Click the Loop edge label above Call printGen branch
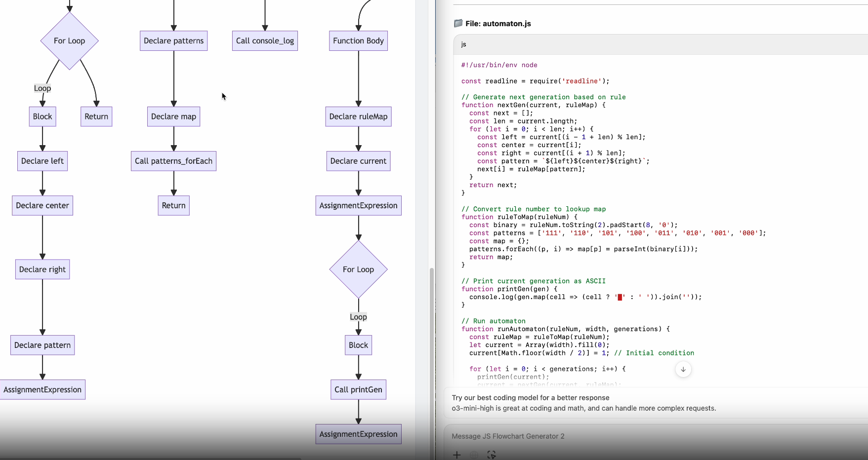 (359, 317)
